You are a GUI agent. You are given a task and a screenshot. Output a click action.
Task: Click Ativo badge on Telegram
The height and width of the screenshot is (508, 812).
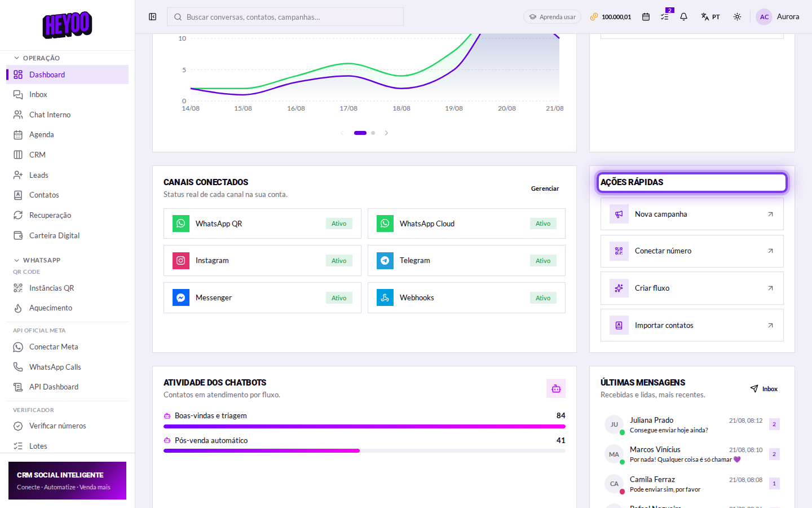(x=543, y=261)
